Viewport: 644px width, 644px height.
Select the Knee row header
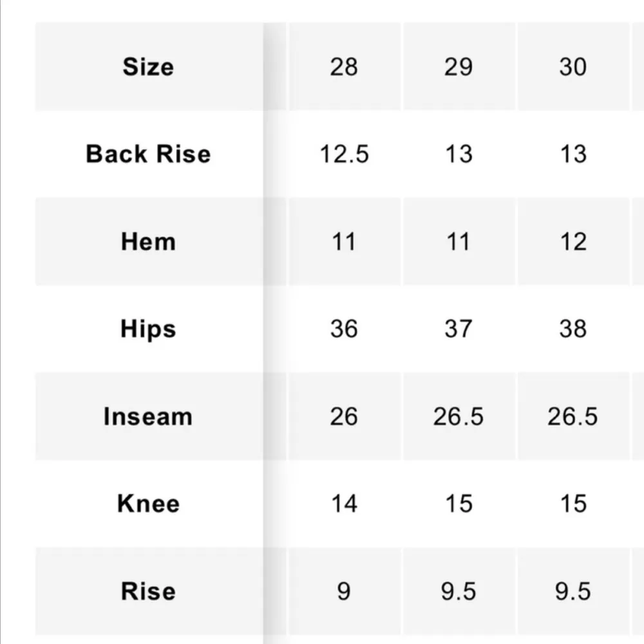pyautogui.click(x=148, y=504)
